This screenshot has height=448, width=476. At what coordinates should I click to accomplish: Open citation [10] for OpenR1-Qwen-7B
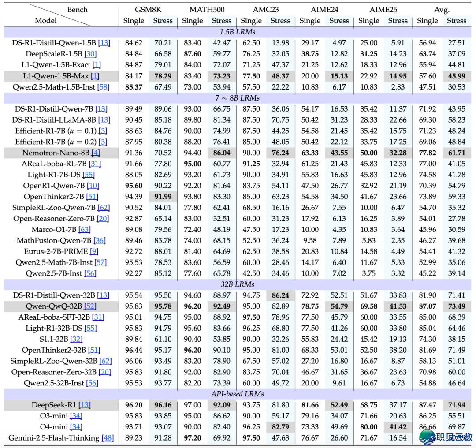[93, 186]
